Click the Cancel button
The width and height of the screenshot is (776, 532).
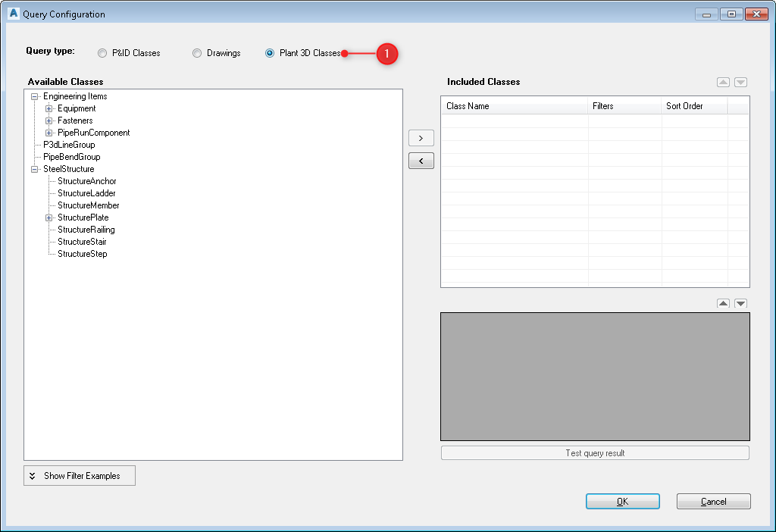pos(713,501)
